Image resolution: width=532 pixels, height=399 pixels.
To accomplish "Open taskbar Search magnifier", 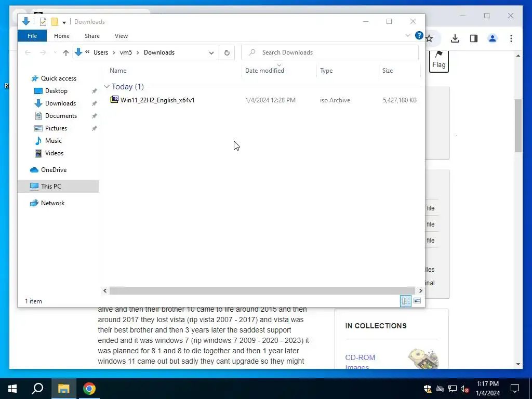I will [x=37, y=389].
